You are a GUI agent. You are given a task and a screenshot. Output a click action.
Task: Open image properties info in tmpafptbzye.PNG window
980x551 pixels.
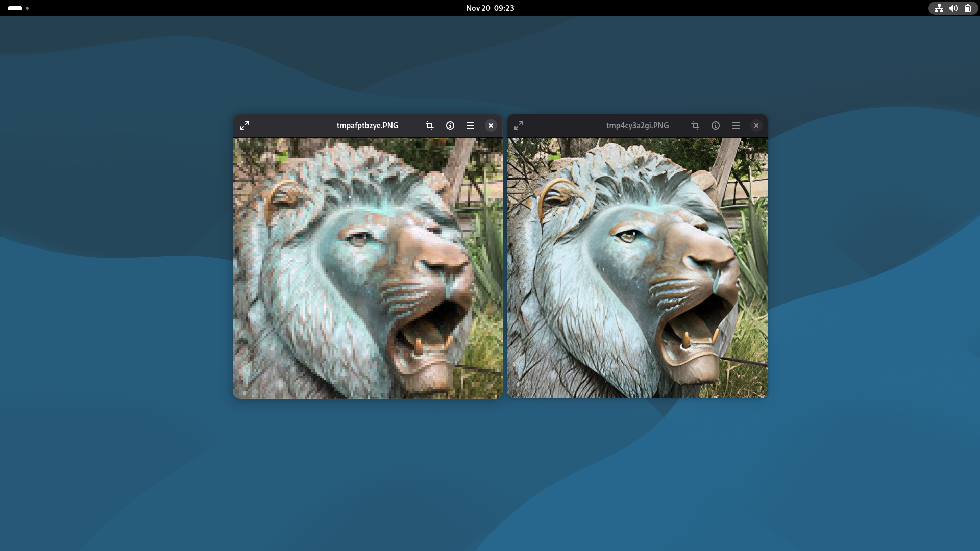pyautogui.click(x=450, y=126)
